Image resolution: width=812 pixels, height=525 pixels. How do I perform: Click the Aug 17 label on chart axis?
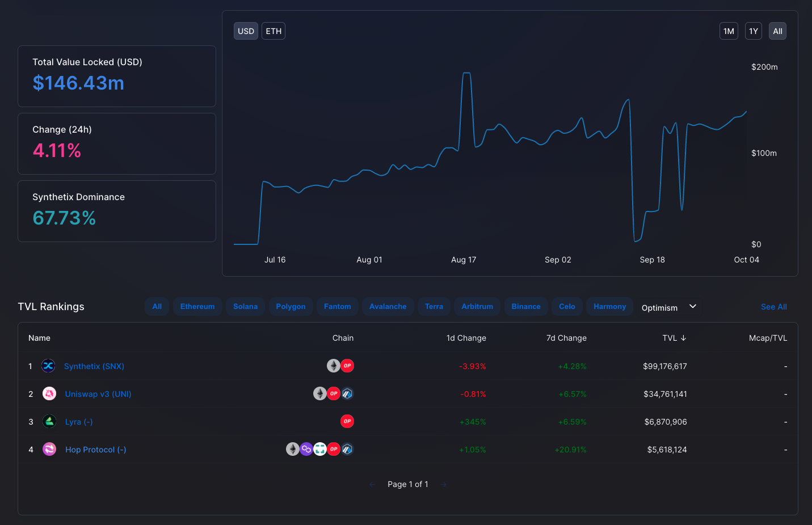click(464, 260)
